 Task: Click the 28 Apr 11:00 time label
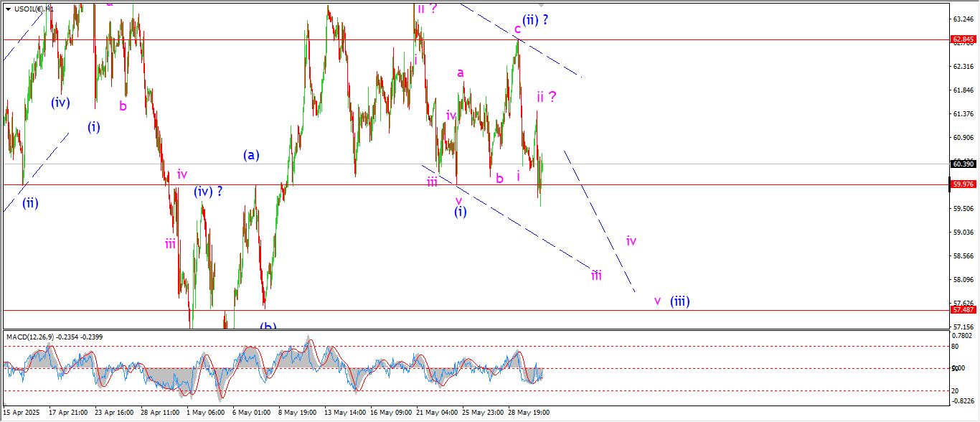point(161,413)
